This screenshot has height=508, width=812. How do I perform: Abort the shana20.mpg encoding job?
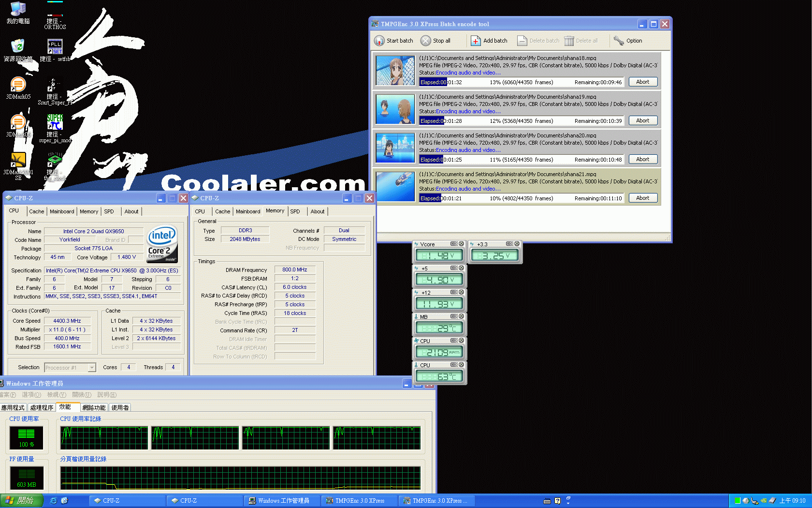tap(643, 159)
